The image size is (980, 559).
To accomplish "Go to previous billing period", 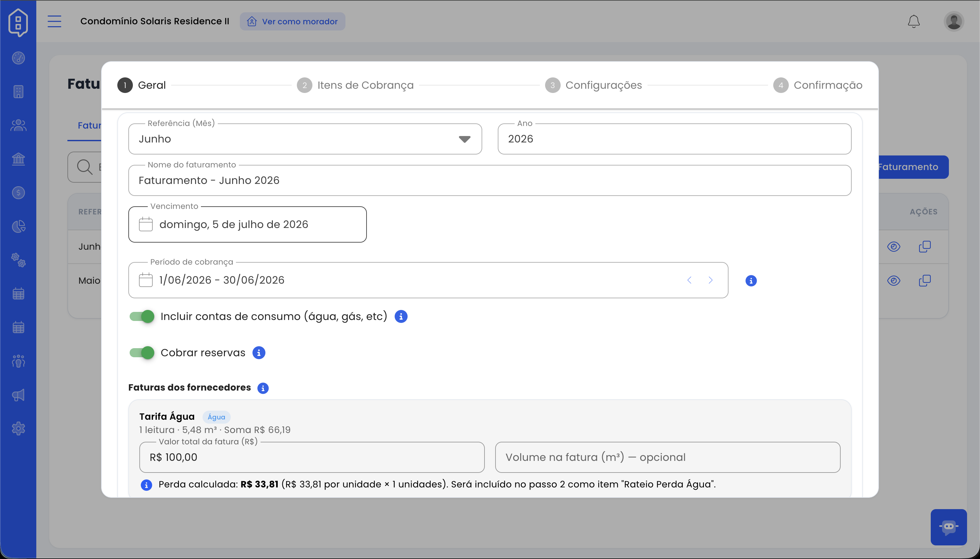I will coord(689,280).
